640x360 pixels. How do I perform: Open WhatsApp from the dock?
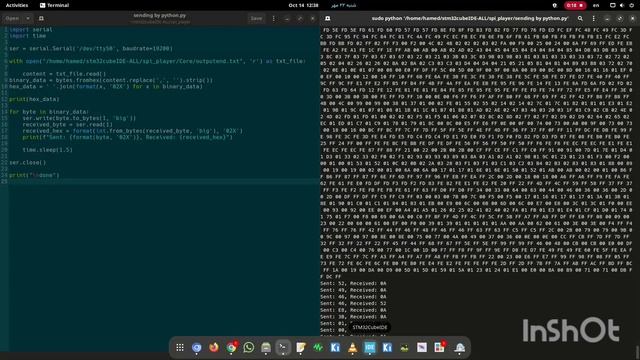point(249,347)
